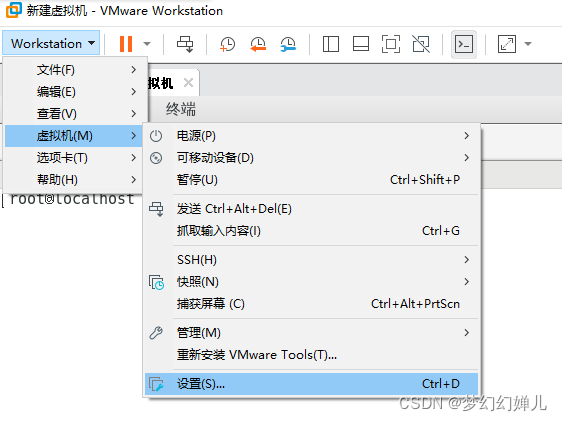Choose 抓取输入内容(I) menu entry
Viewport: 562px width, 421px height.
[x=311, y=231]
